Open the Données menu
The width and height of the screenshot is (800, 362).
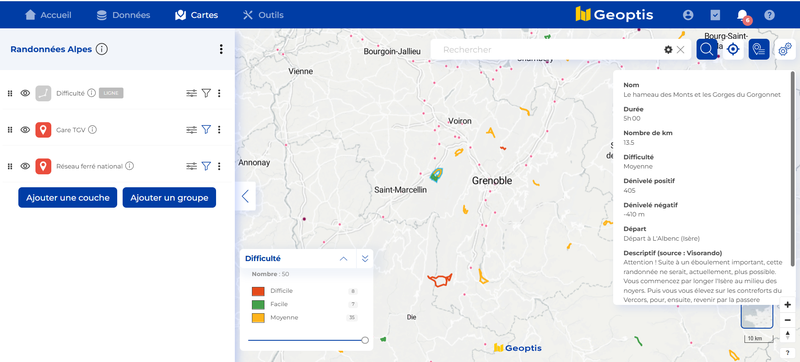click(123, 15)
